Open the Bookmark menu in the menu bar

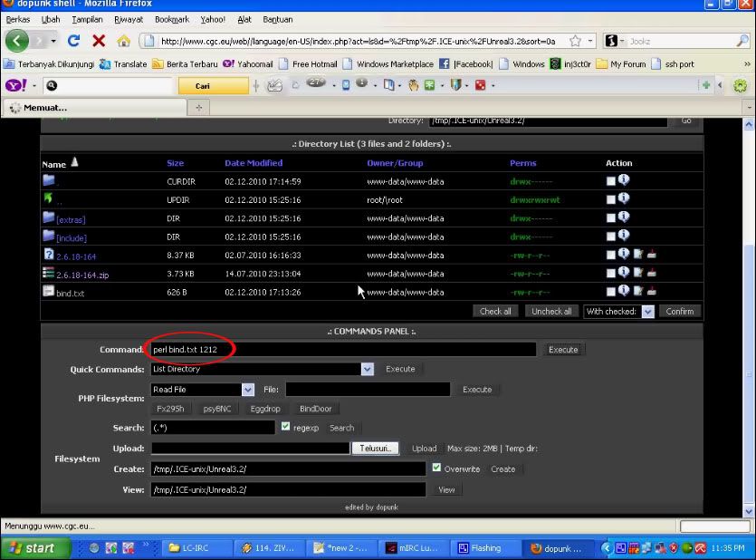pyautogui.click(x=172, y=19)
